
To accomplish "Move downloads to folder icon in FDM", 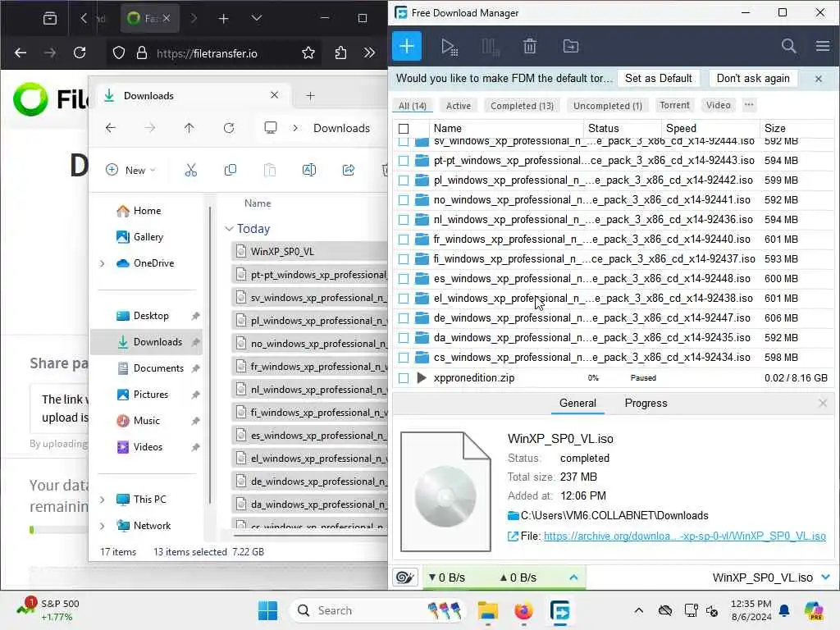I will 571,47.
